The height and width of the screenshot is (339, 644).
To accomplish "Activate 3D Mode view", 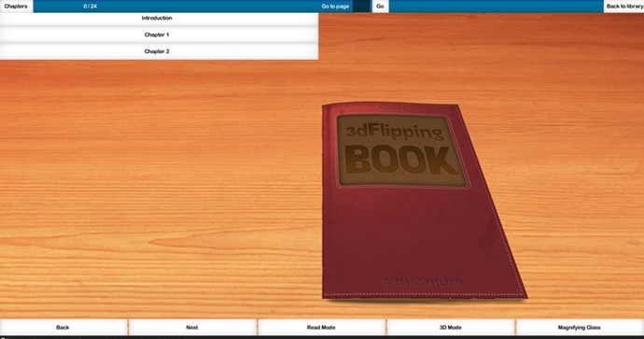I will [x=451, y=328].
